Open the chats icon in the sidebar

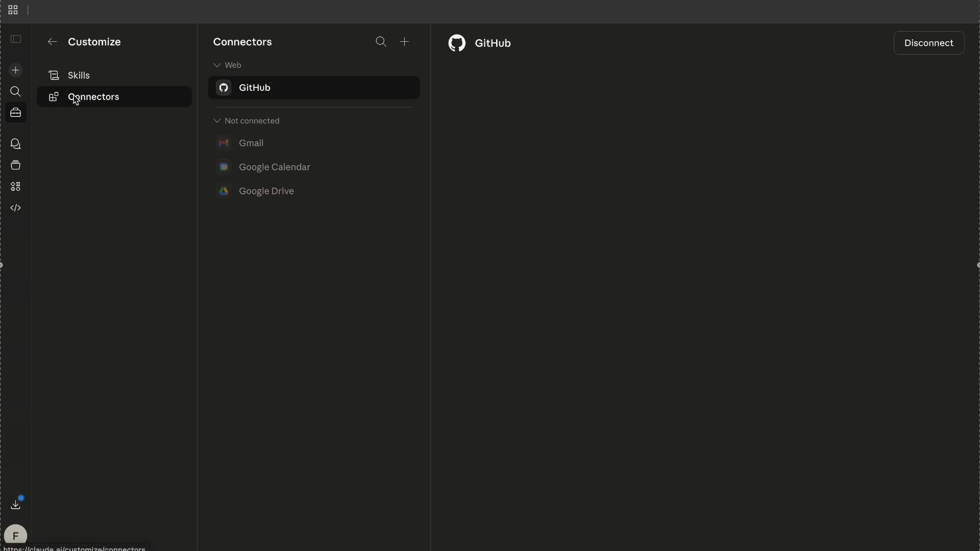pyautogui.click(x=16, y=144)
